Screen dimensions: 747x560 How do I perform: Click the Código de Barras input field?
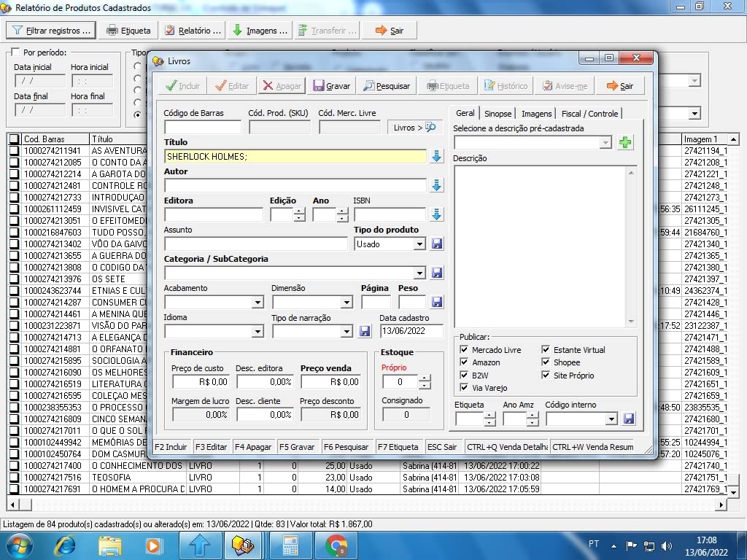coord(203,127)
